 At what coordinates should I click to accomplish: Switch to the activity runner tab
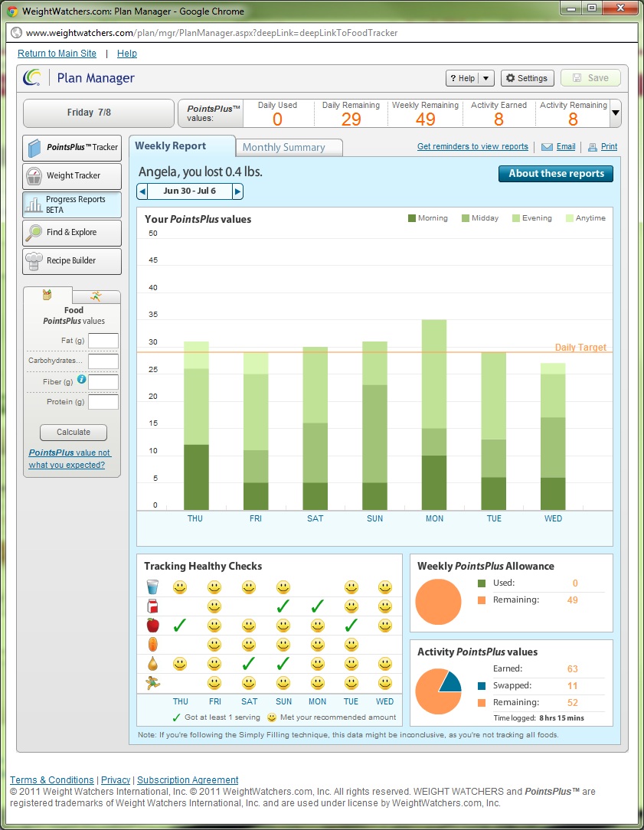96,296
